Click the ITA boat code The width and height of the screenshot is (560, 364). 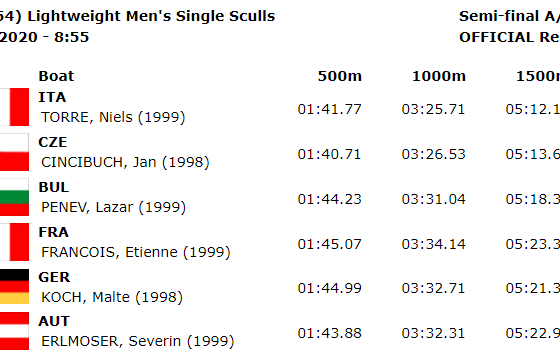52,97
